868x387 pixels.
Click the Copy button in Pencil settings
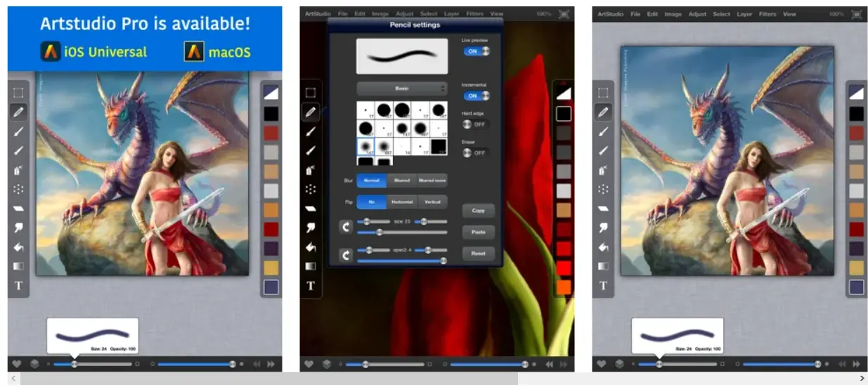pos(479,210)
